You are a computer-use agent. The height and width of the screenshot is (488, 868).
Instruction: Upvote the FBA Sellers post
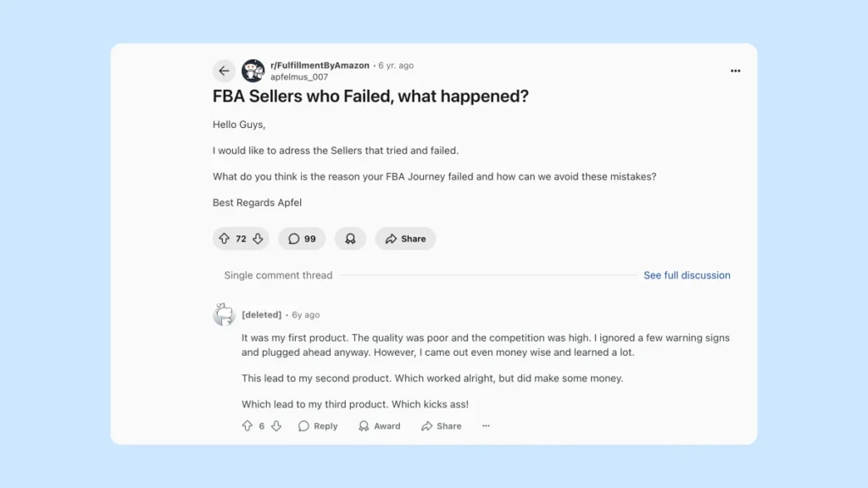(x=225, y=239)
